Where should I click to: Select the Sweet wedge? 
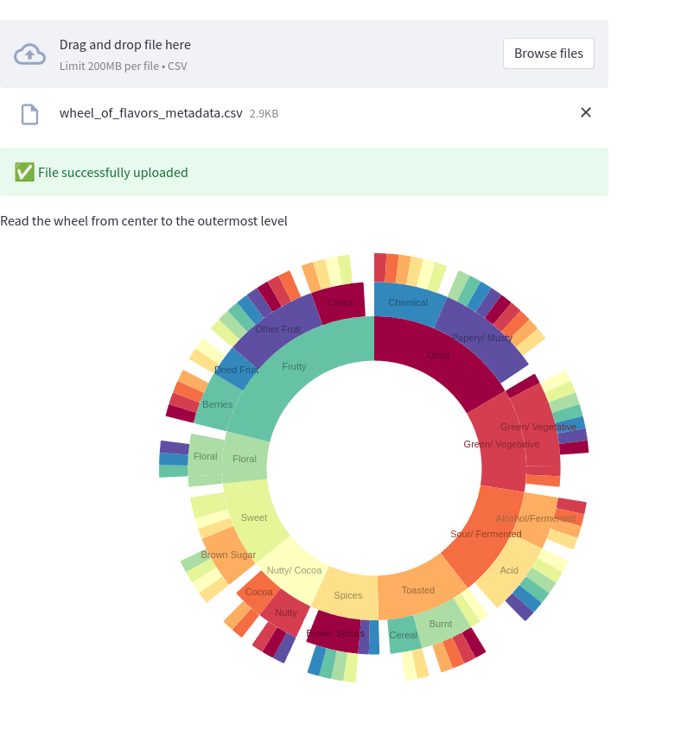pyautogui.click(x=253, y=517)
